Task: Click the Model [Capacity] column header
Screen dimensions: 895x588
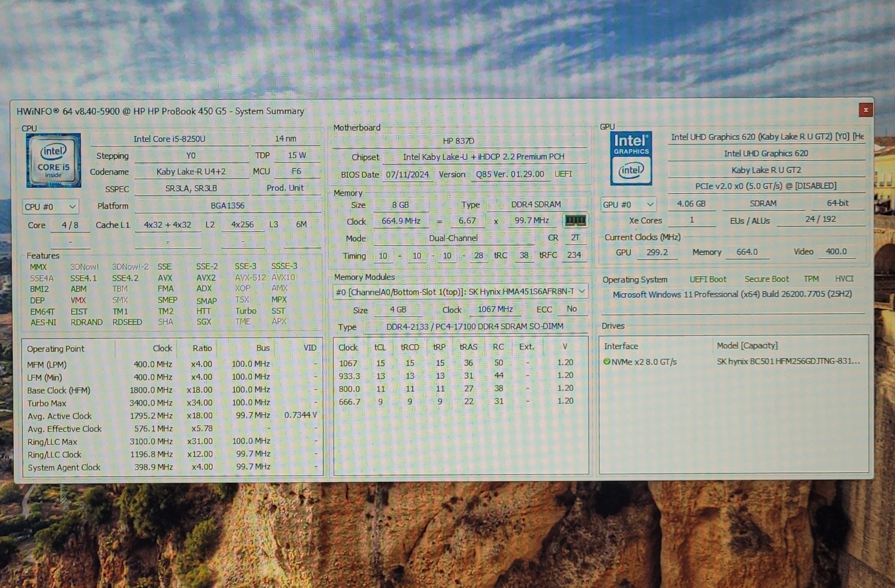Action: click(x=747, y=346)
